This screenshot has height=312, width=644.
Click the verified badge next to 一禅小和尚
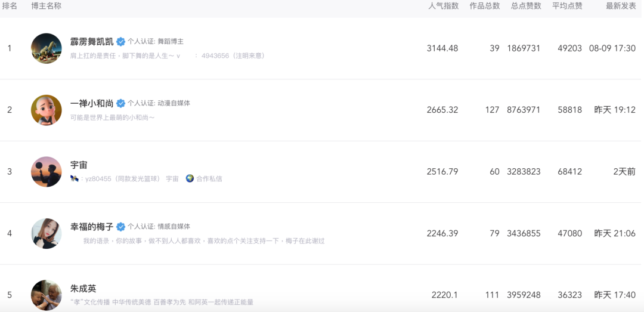[x=120, y=103]
